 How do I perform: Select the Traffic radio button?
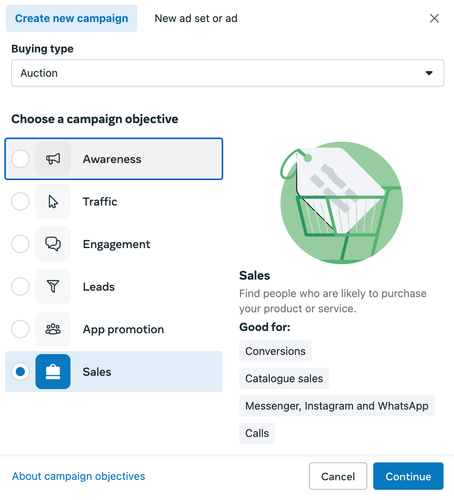click(20, 201)
